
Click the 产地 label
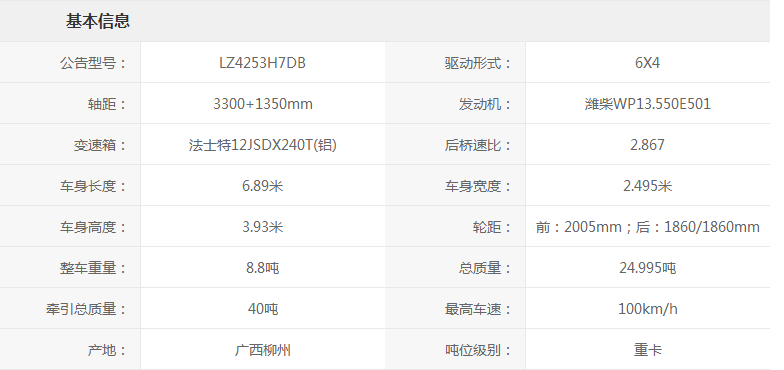pyautogui.click(x=106, y=350)
